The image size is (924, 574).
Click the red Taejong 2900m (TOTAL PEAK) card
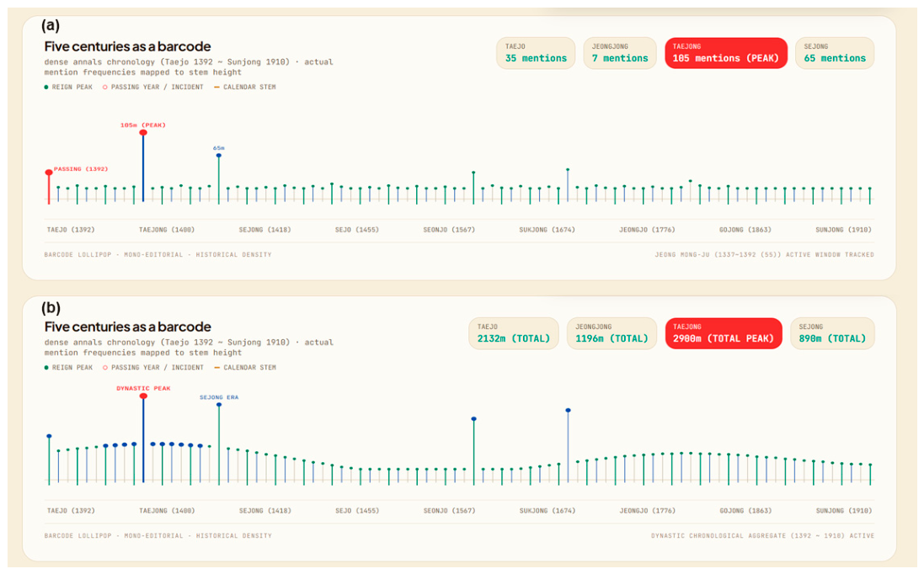(x=724, y=333)
